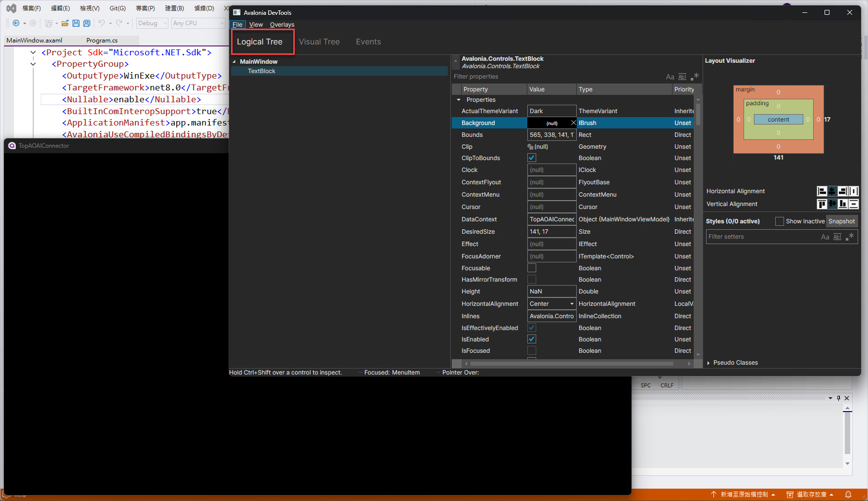Clear the Background value with X icon

click(x=573, y=123)
